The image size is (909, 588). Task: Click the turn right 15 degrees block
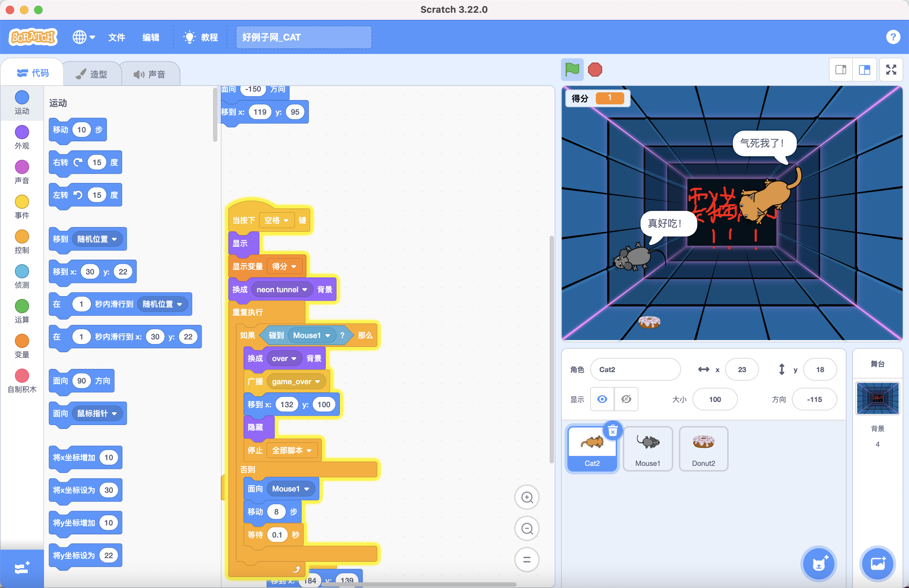coord(85,163)
